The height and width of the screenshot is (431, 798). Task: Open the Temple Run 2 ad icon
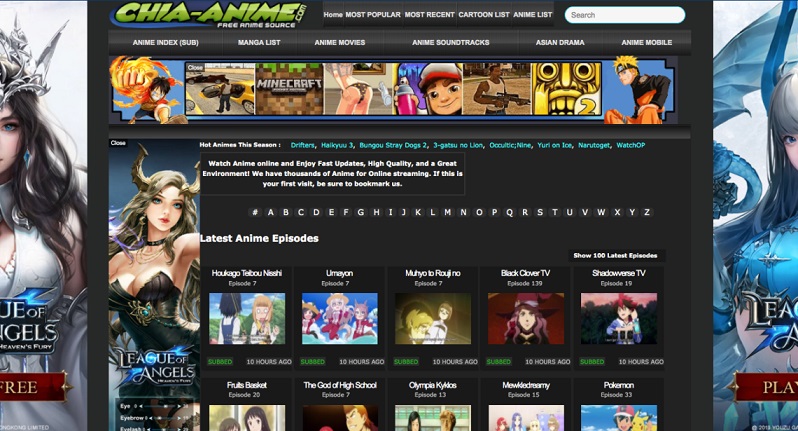[566, 89]
